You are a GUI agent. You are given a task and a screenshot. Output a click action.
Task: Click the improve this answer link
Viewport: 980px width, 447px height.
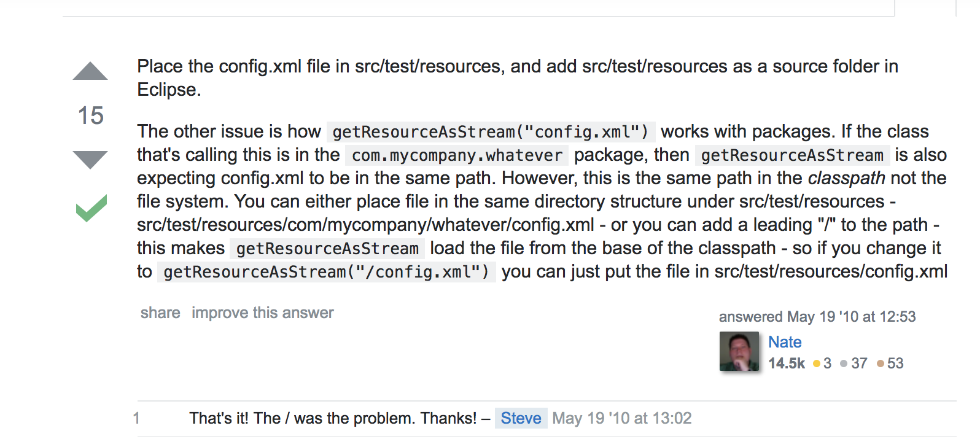tap(262, 313)
